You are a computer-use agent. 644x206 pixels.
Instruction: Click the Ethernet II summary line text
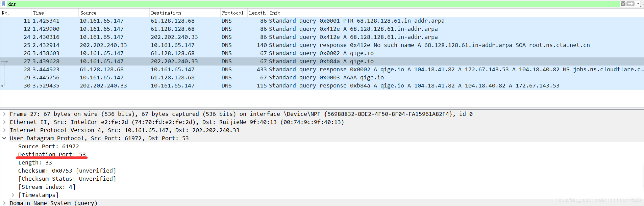[177, 122]
